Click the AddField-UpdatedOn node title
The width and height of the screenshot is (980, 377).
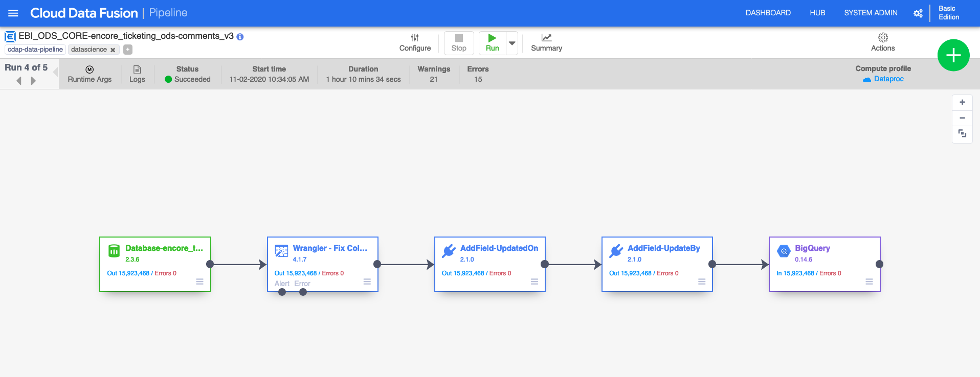[x=499, y=248]
